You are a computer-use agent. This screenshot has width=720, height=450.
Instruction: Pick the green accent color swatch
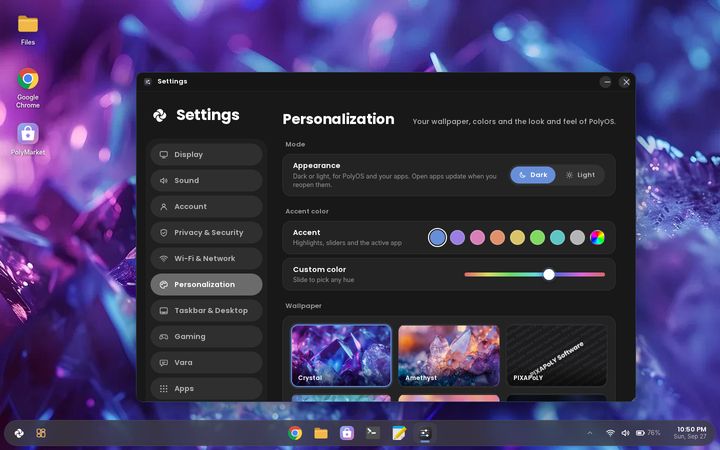click(x=537, y=237)
